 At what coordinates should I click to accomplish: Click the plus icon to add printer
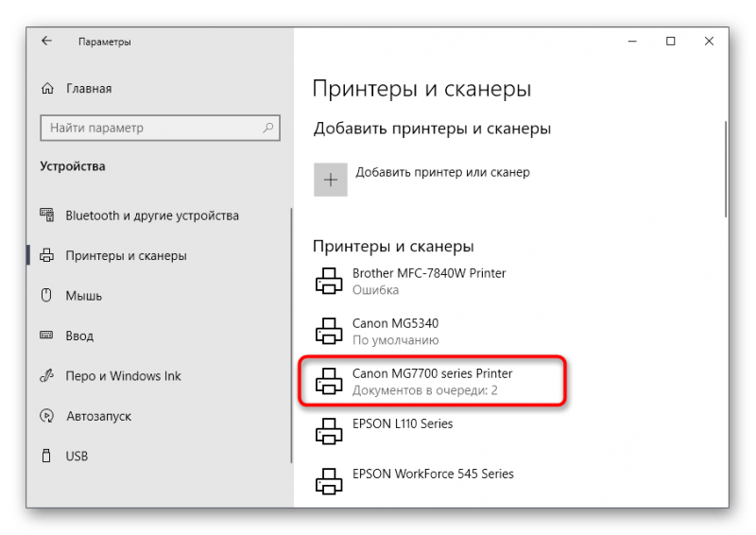(x=330, y=180)
